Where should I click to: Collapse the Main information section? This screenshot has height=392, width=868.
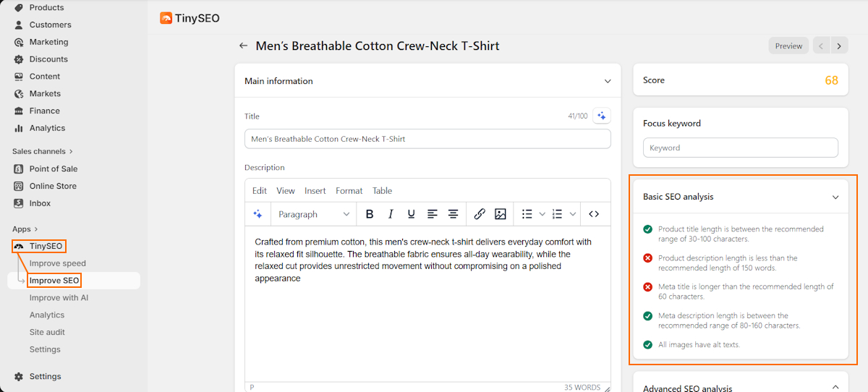point(608,81)
